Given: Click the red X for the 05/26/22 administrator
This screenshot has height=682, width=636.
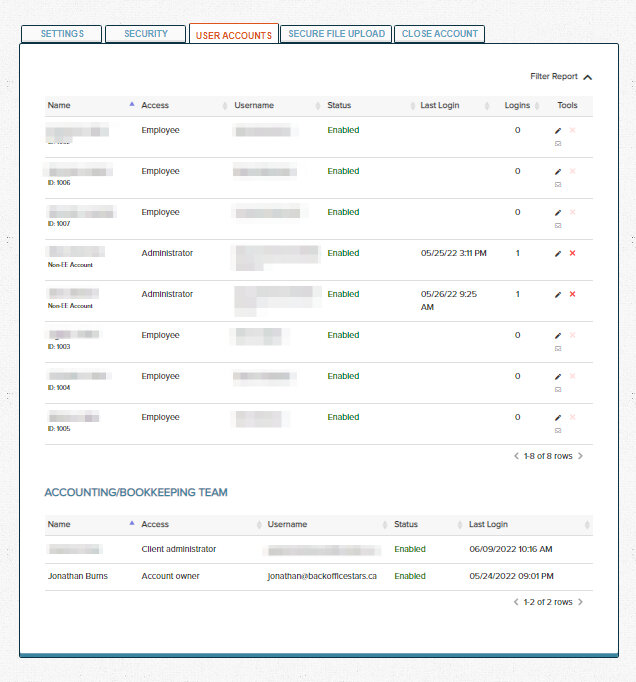Looking at the screenshot, I should pos(572,295).
